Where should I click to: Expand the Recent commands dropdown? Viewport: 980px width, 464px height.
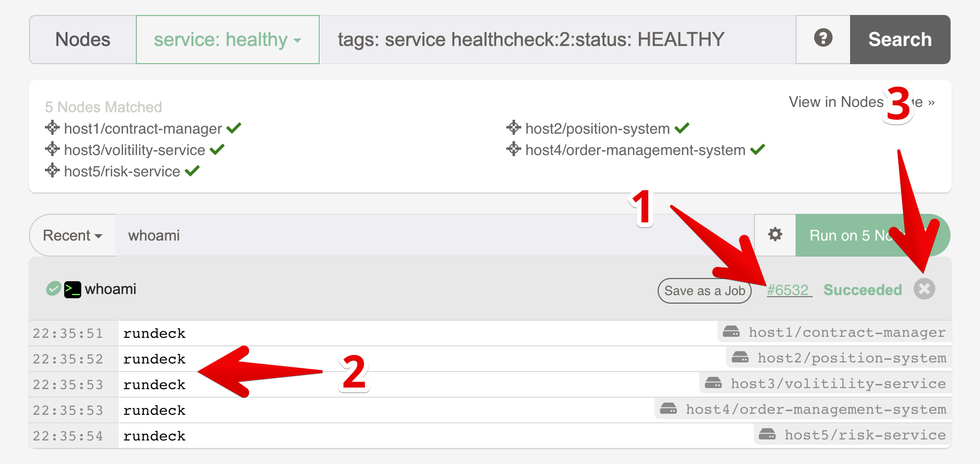coord(73,235)
